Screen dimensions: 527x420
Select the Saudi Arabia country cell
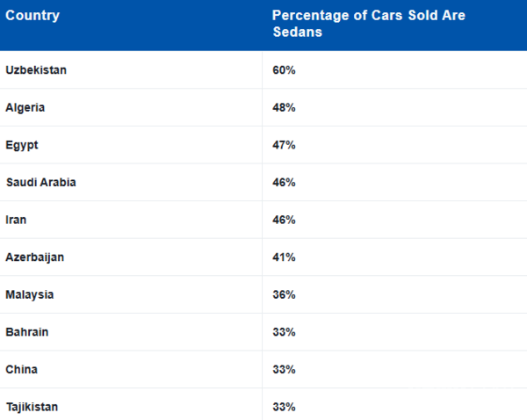40,182
